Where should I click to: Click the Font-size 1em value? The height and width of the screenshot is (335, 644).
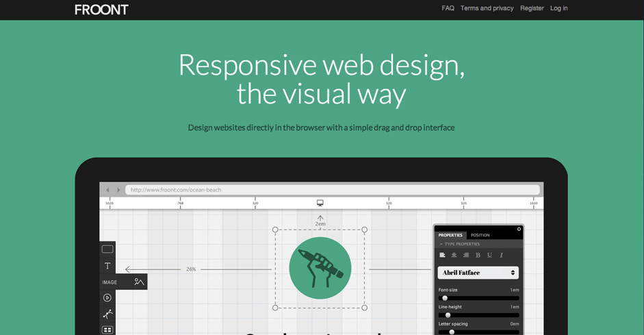pyautogui.click(x=515, y=290)
